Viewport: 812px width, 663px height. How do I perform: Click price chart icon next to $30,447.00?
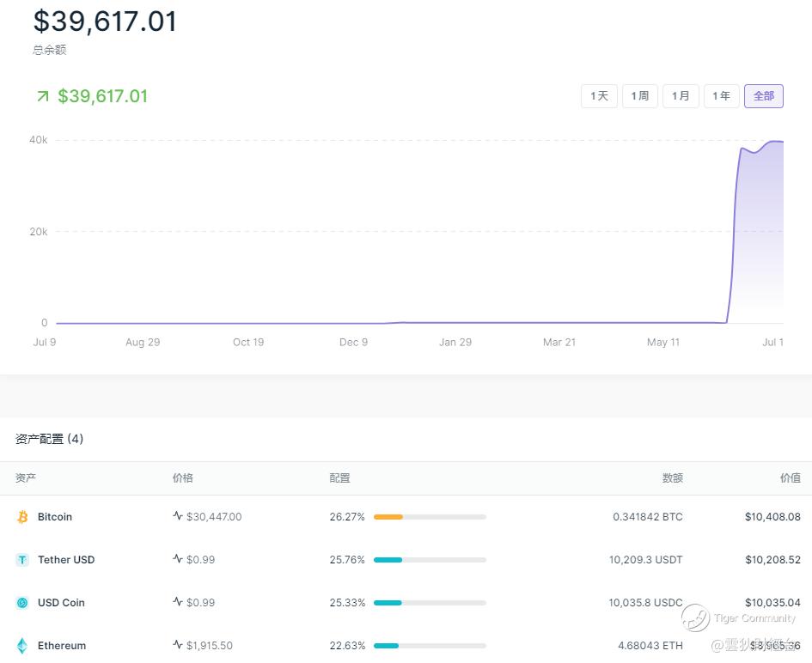178,515
